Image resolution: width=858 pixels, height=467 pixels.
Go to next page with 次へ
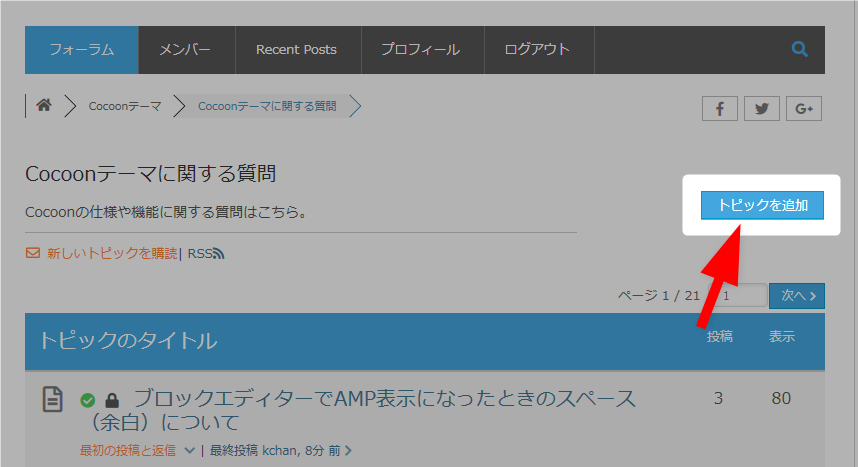click(797, 296)
